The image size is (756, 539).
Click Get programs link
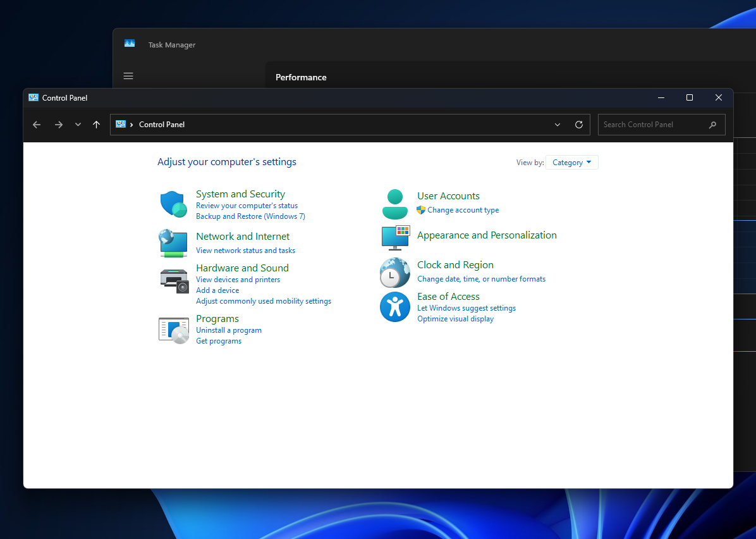pos(219,341)
